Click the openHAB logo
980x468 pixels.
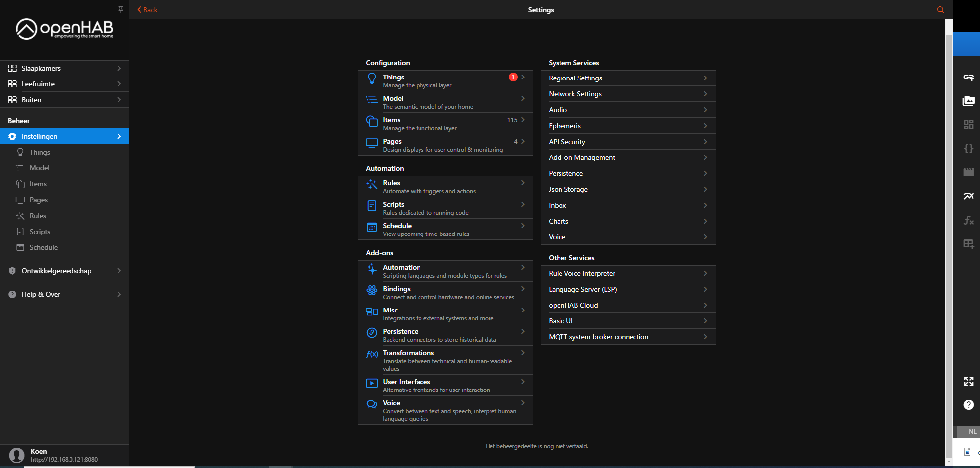click(x=65, y=29)
